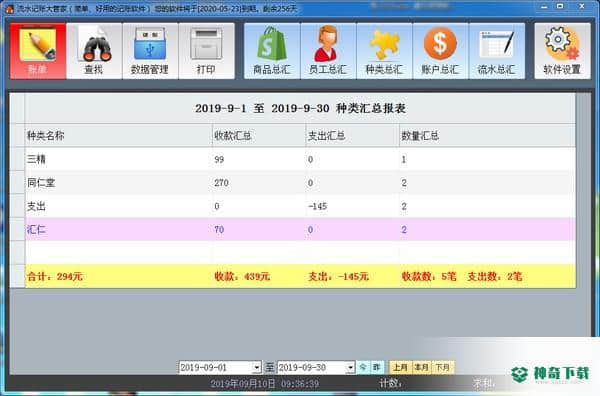
Task: Select the 下月 next month button
Action: (x=443, y=368)
